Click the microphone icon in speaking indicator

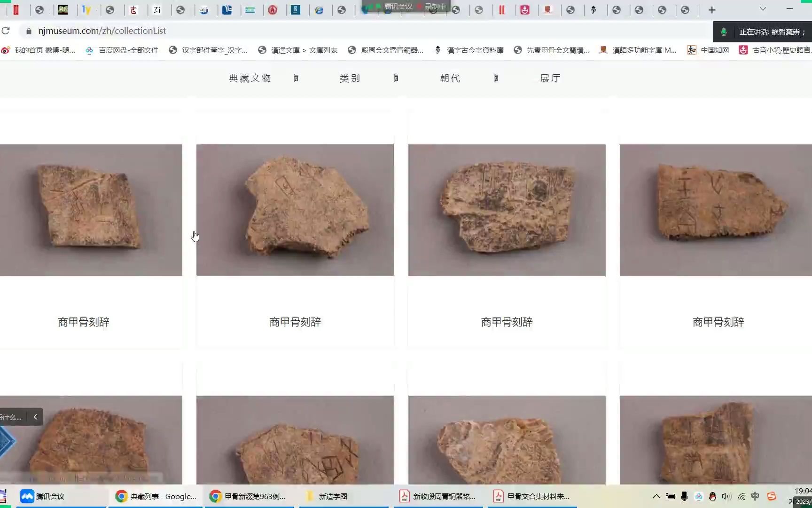[724, 32]
